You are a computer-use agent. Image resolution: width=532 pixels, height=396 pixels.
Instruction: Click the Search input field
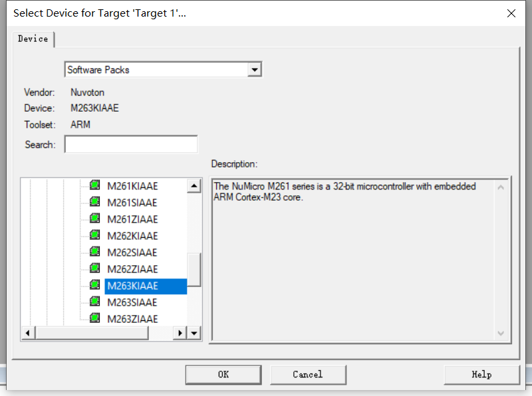131,144
